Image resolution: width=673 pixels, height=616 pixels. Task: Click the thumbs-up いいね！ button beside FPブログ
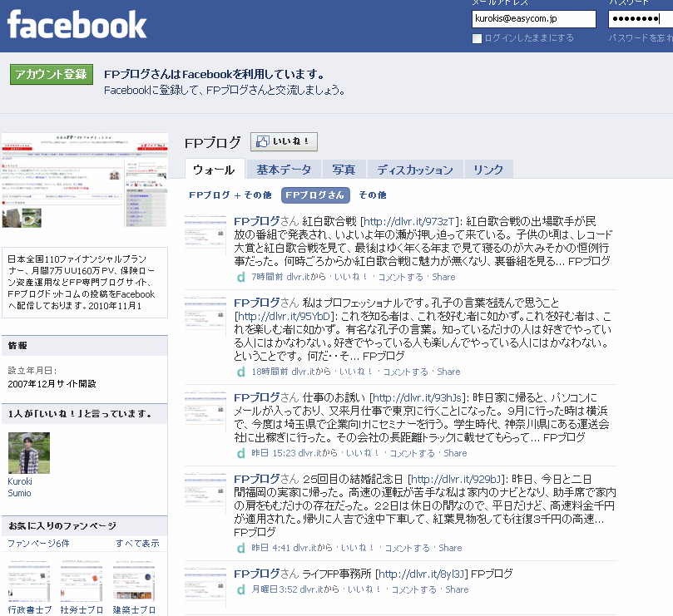coord(284,141)
